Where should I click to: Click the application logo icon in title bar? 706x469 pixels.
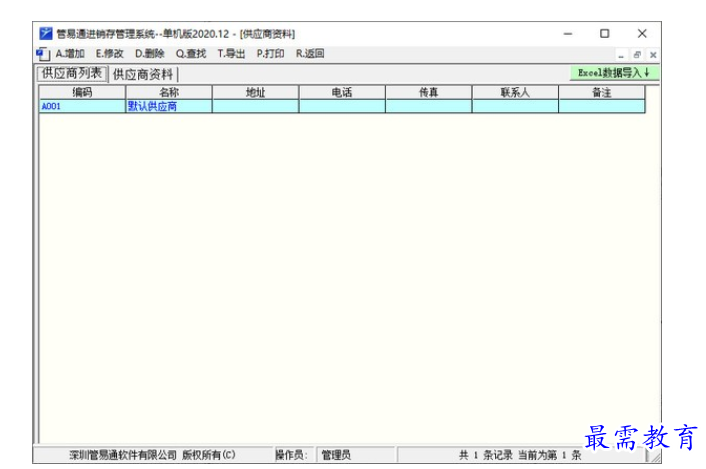45,34
